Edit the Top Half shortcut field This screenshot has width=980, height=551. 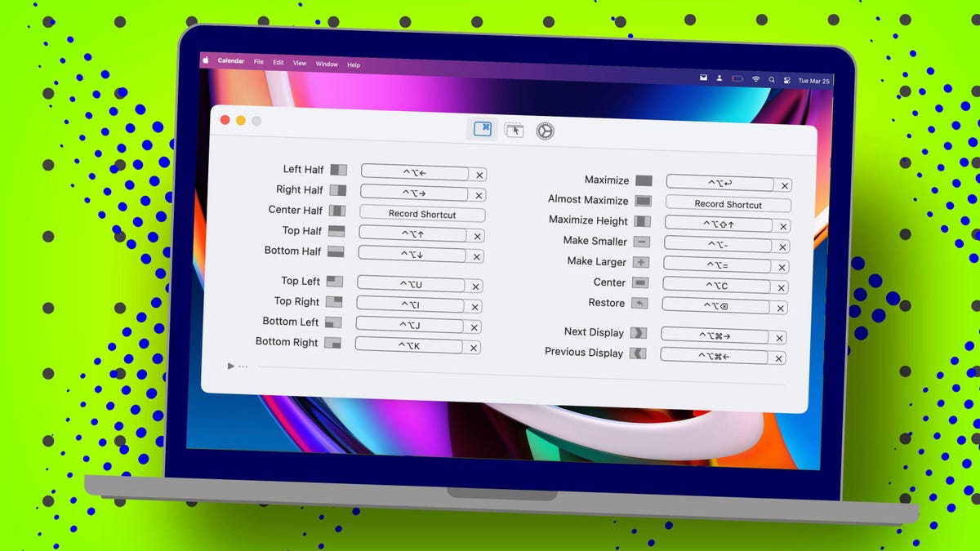412,234
